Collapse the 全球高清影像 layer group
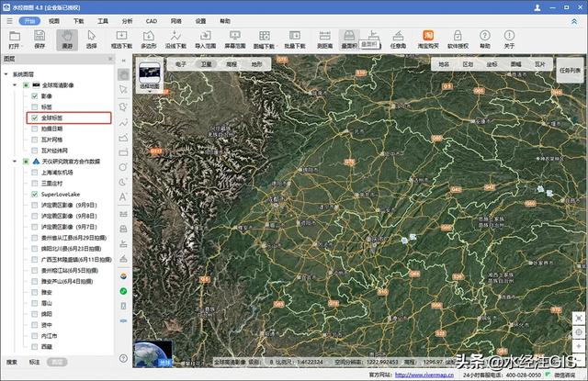The height and width of the screenshot is (381, 588). (x=16, y=84)
